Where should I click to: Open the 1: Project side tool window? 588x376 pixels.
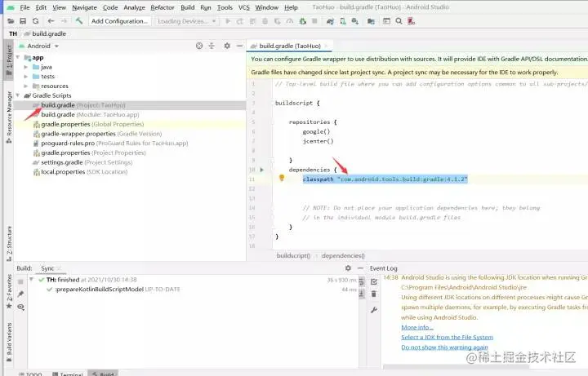9,60
